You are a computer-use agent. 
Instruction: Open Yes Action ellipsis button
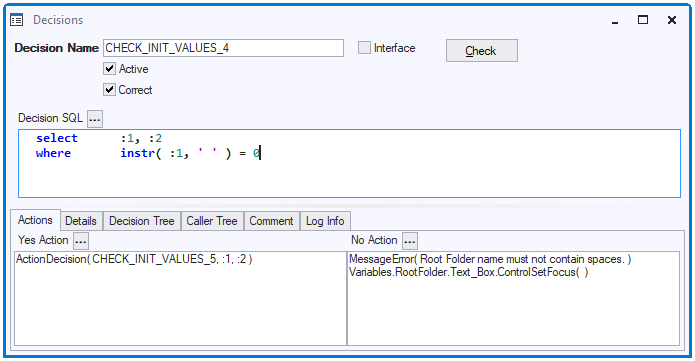click(x=81, y=241)
